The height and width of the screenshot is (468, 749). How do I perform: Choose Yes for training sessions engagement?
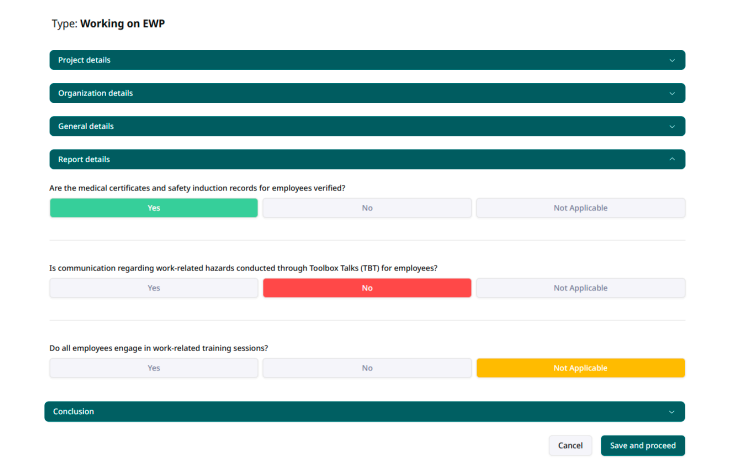[154, 368]
